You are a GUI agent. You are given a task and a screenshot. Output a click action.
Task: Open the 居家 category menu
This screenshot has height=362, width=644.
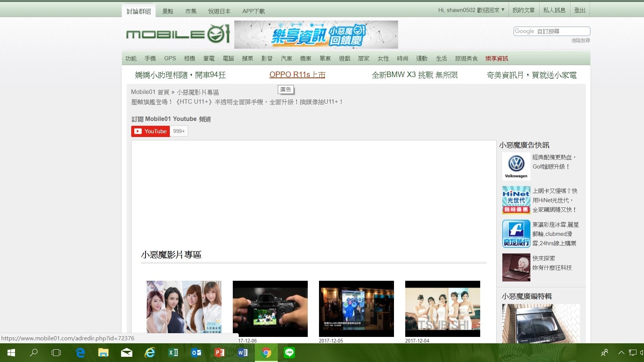click(364, 58)
